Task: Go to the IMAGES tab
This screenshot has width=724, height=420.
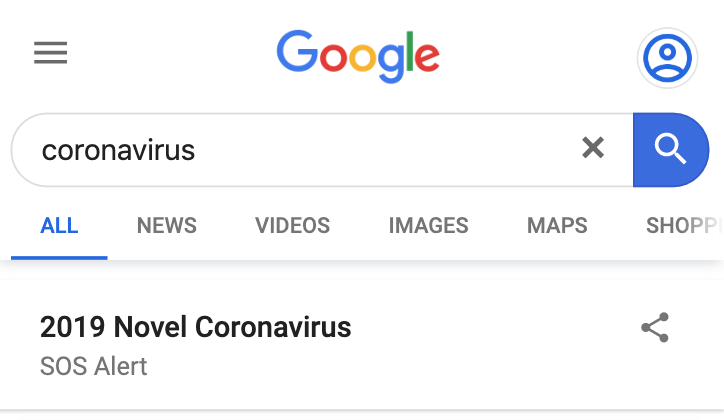Action: click(x=428, y=225)
